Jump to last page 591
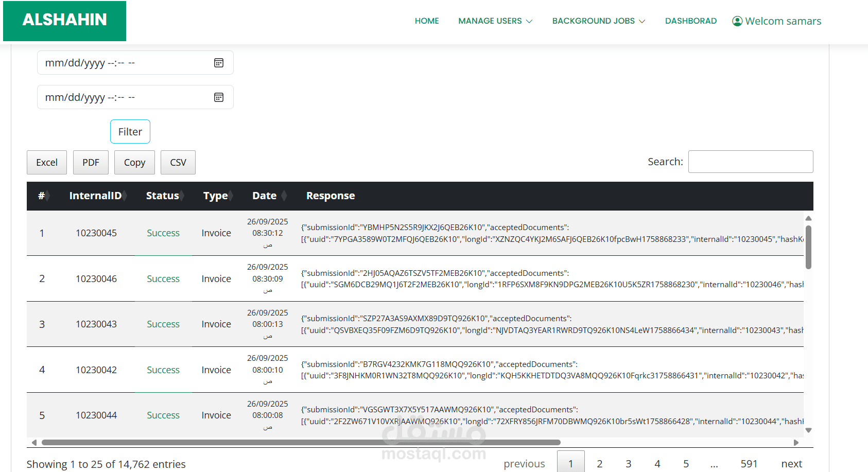 click(749, 463)
